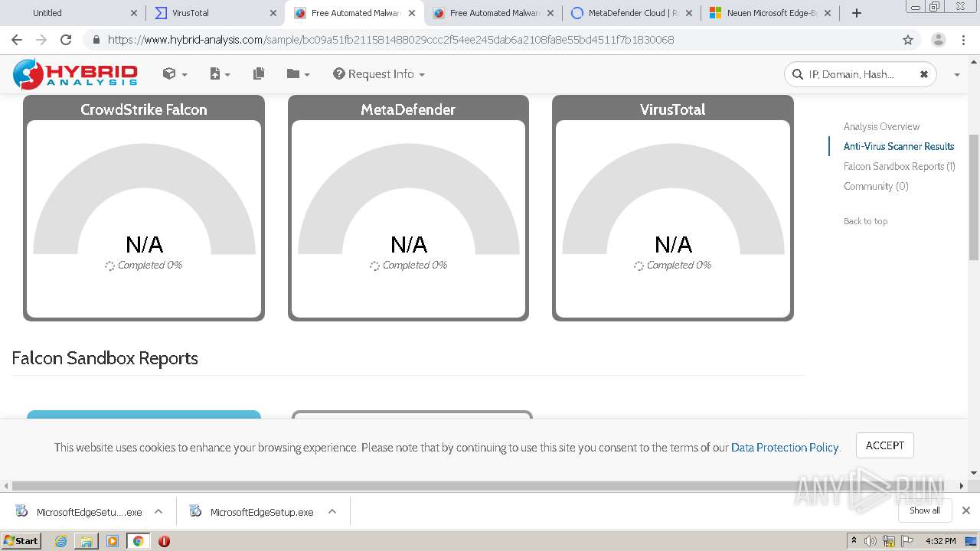The height and width of the screenshot is (551, 980).
Task: Switch to the VirusTotal browser tab
Action: click(214, 13)
